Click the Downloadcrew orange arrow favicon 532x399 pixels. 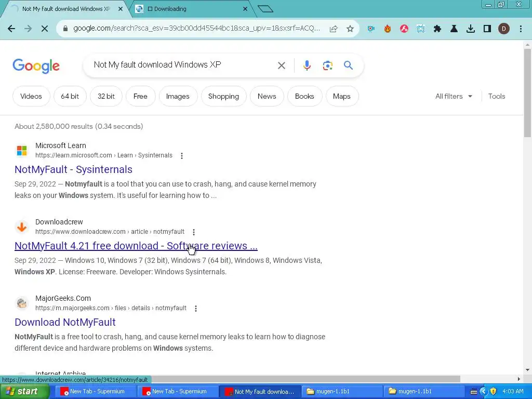(22, 227)
